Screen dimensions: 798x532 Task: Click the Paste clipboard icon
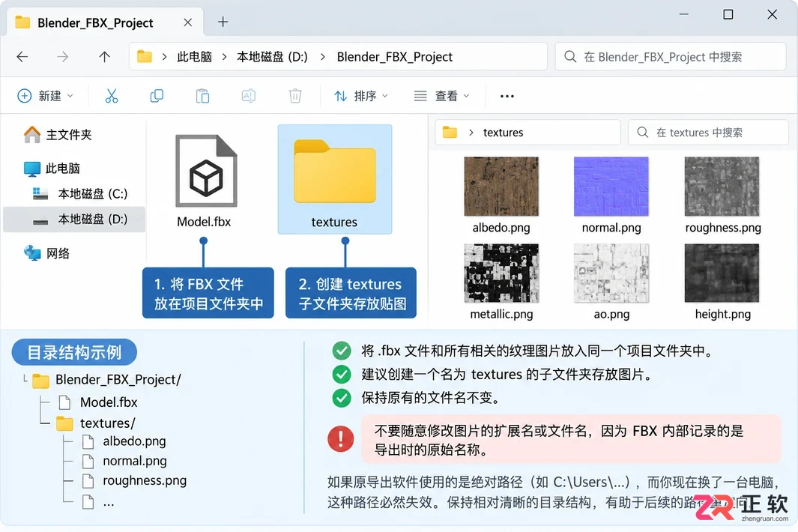pyautogui.click(x=202, y=96)
